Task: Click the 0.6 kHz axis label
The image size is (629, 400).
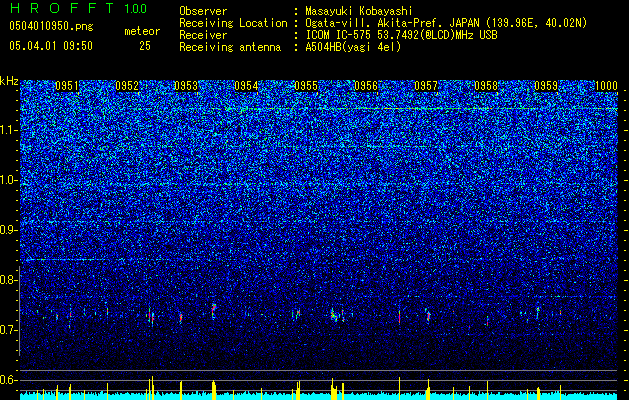Action: [x=8, y=380]
